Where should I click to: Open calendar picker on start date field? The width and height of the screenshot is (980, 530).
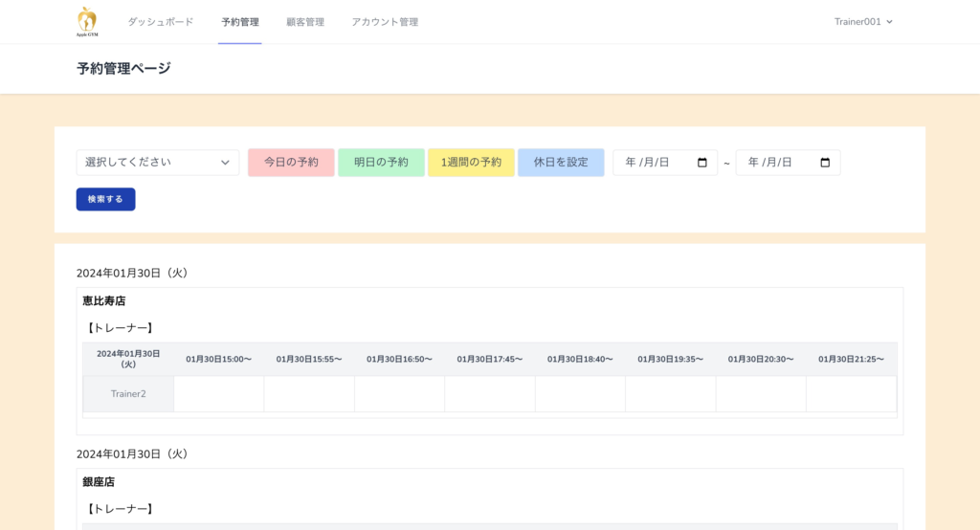coord(702,163)
